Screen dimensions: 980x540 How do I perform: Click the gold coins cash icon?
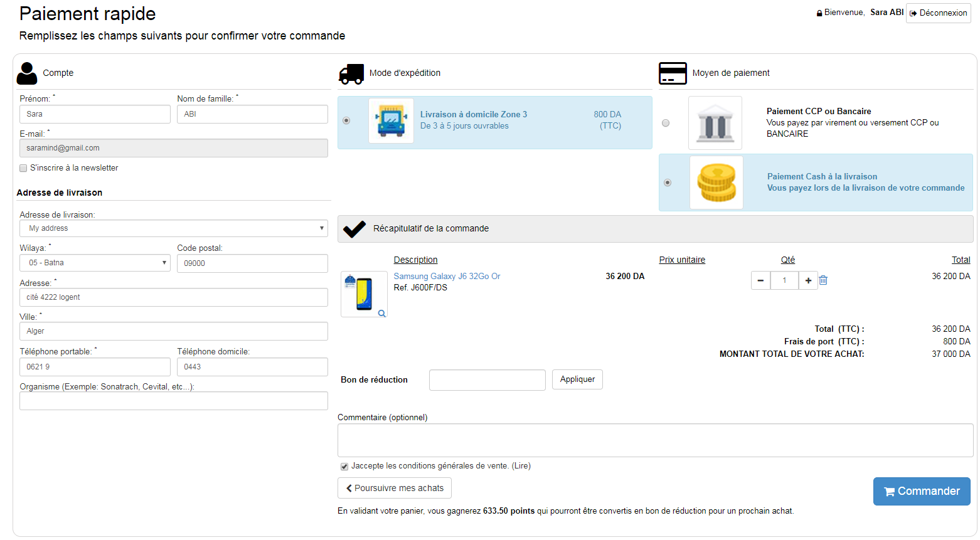[x=716, y=183]
